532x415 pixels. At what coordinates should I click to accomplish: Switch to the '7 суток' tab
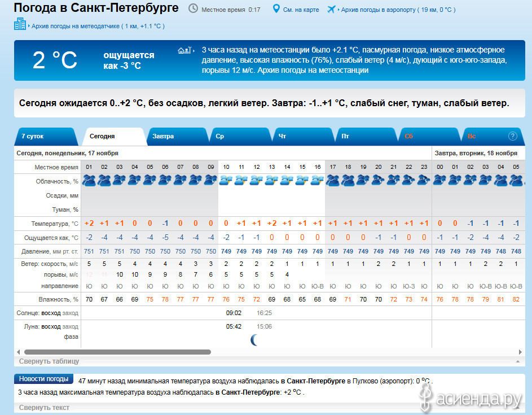(x=33, y=136)
